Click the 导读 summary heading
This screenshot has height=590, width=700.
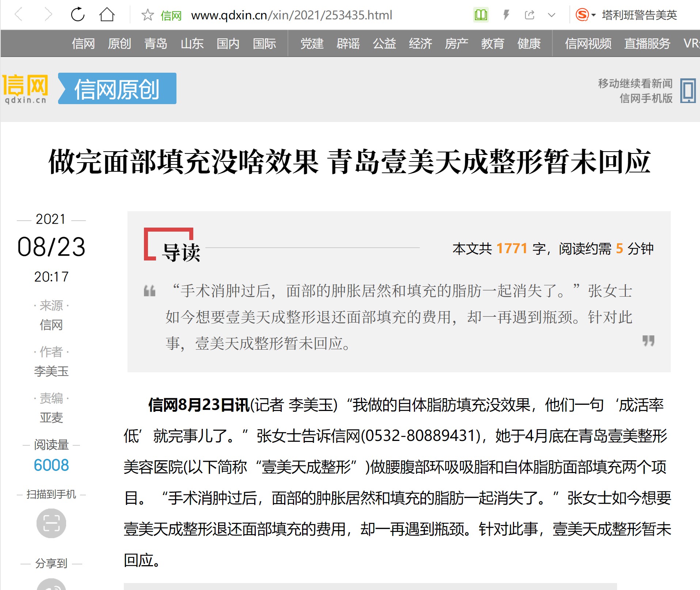coord(181,252)
